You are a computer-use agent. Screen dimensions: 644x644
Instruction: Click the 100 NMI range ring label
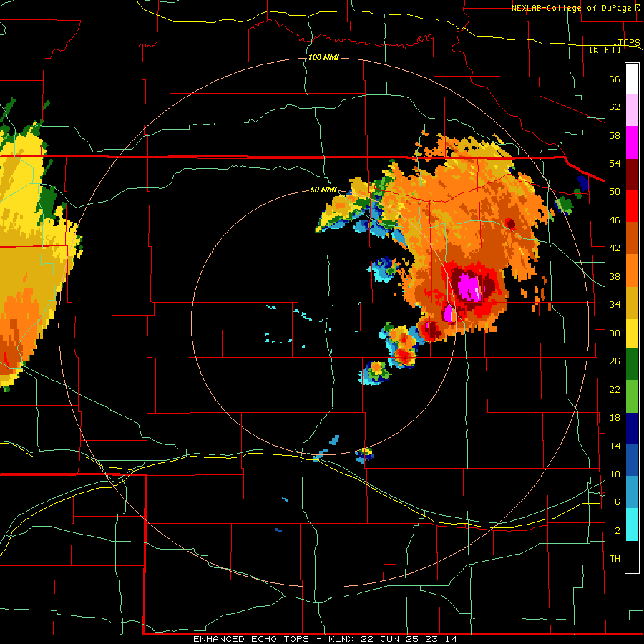tap(323, 57)
